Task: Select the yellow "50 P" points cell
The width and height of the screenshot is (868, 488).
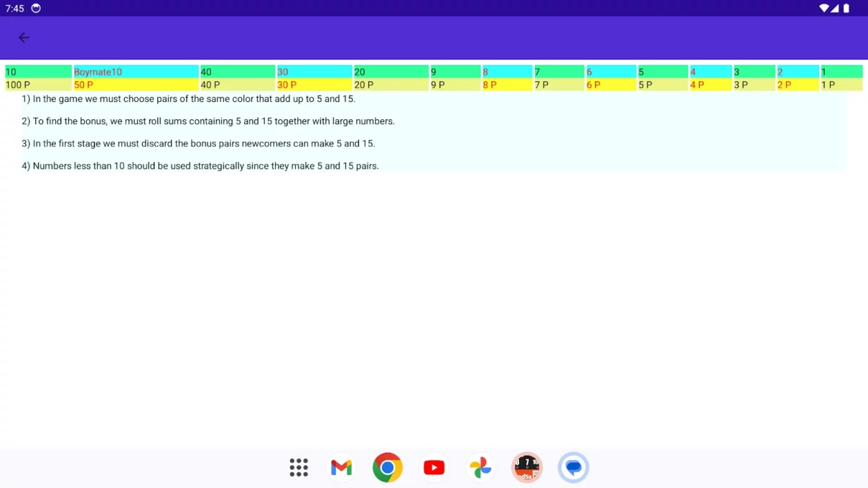Action: click(x=136, y=85)
